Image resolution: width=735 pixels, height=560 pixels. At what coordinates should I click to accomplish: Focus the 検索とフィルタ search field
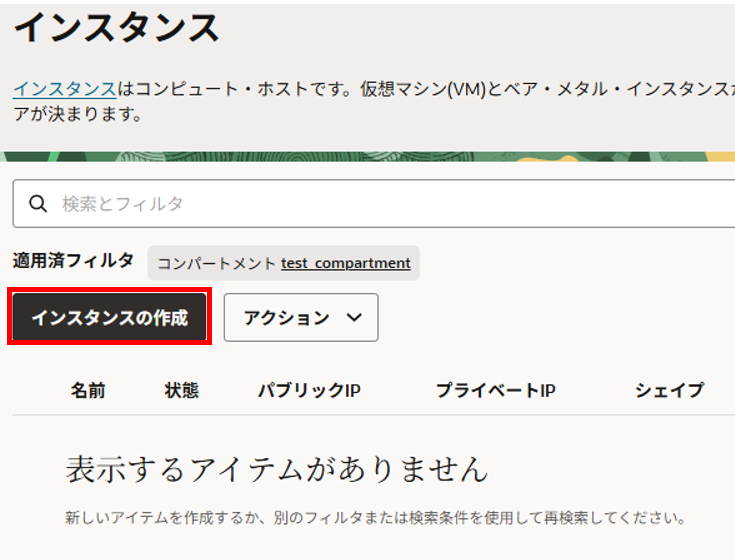[380, 204]
